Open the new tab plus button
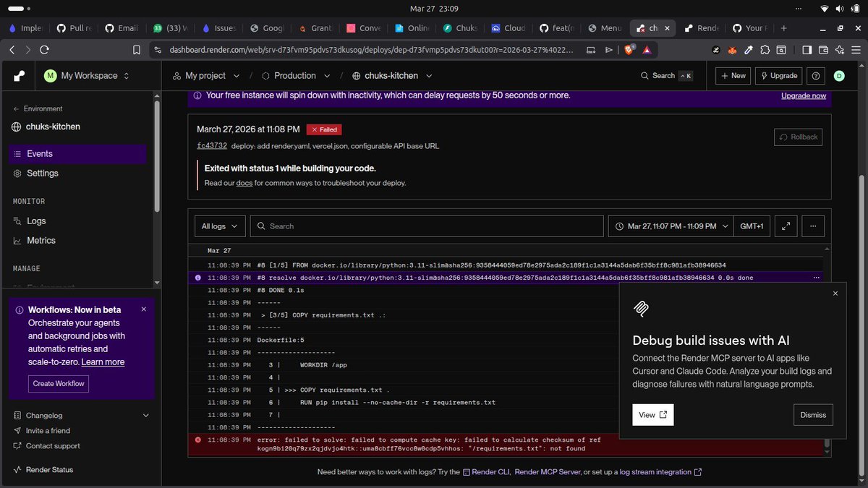 pyautogui.click(x=783, y=28)
